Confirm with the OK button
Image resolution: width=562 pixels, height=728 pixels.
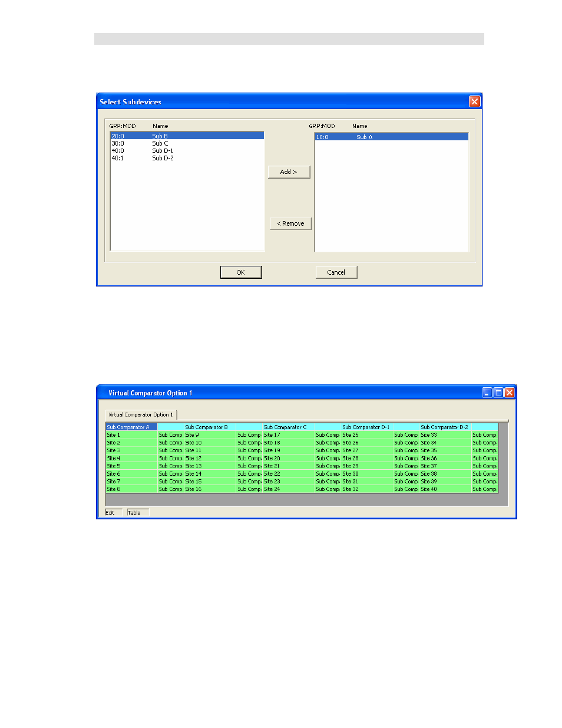[240, 272]
